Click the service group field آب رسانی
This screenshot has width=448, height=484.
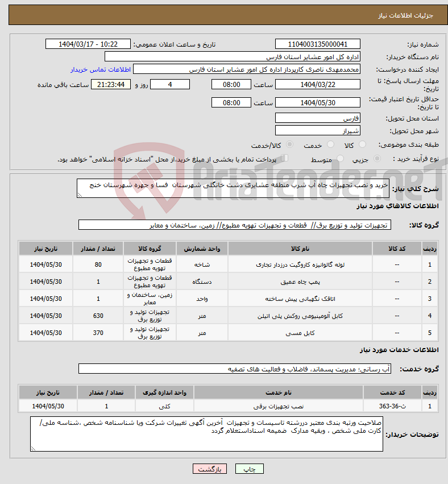click(234, 369)
